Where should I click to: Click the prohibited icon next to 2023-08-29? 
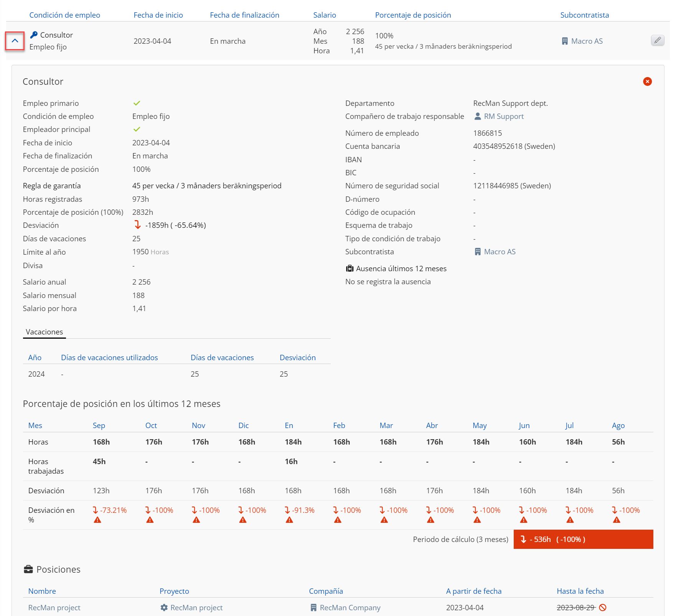pos(603,608)
